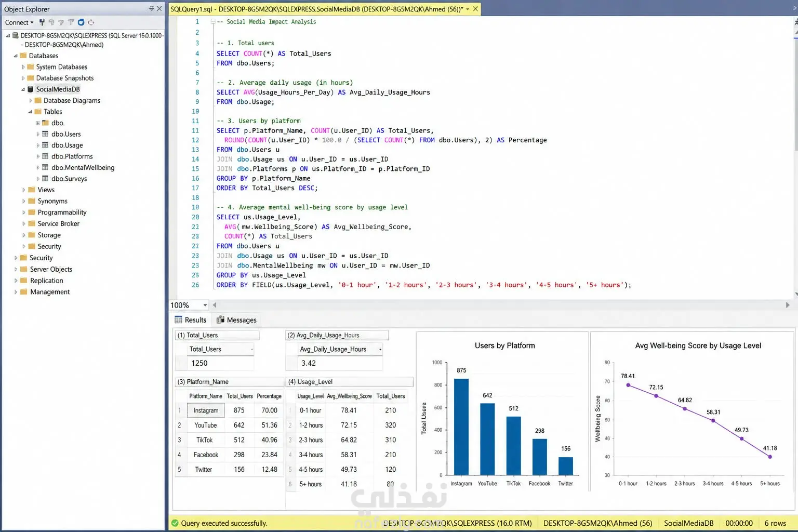798x532 pixels.
Task: Click the Databases folder icon
Action: [x=23, y=56]
